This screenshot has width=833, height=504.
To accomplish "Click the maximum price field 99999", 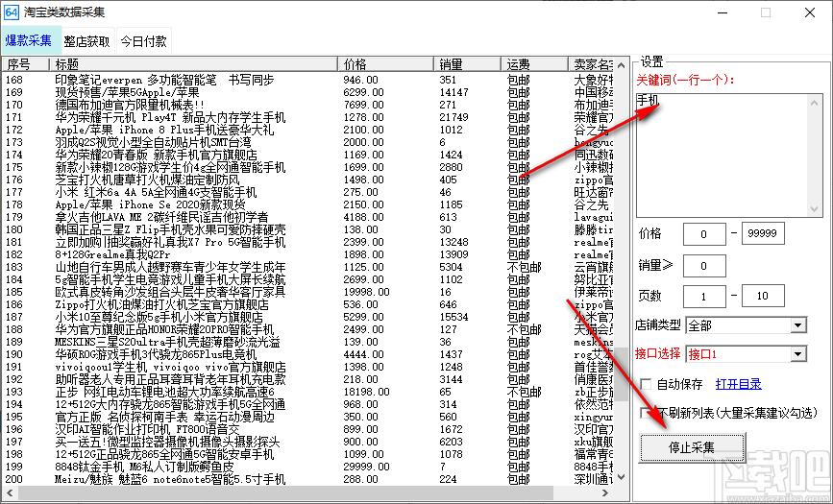I will pyautogui.click(x=763, y=233).
